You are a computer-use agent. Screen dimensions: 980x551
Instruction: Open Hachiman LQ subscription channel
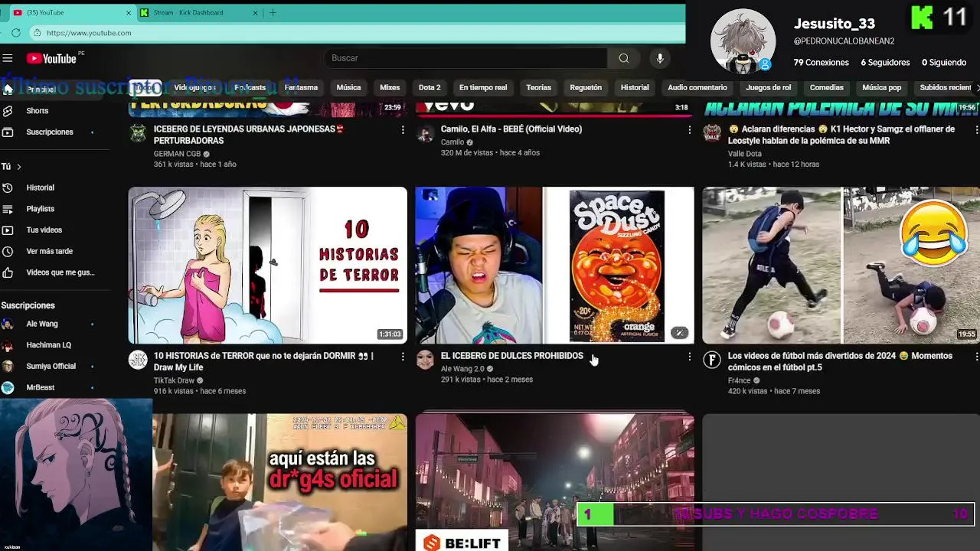[48, 345]
